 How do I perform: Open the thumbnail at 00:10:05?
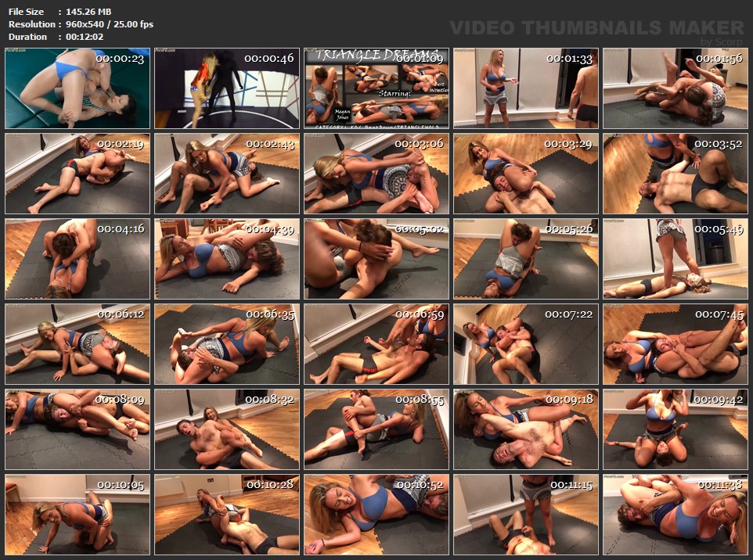[77, 515]
